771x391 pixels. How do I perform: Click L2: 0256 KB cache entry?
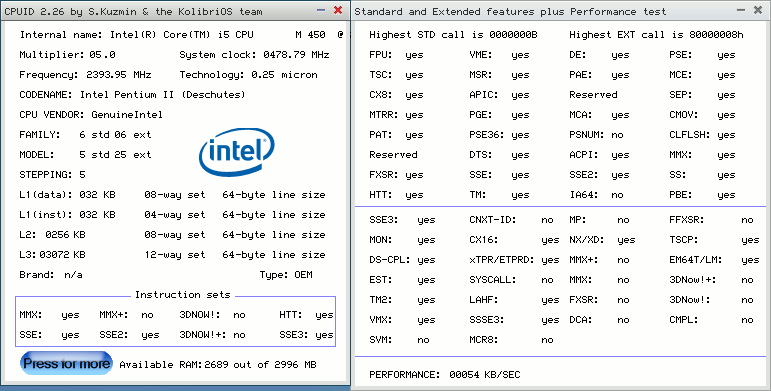pos(52,235)
